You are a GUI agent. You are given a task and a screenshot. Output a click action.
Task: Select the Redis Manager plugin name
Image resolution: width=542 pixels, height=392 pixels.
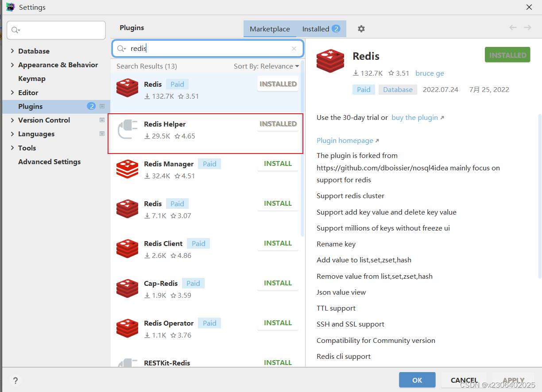click(x=169, y=164)
